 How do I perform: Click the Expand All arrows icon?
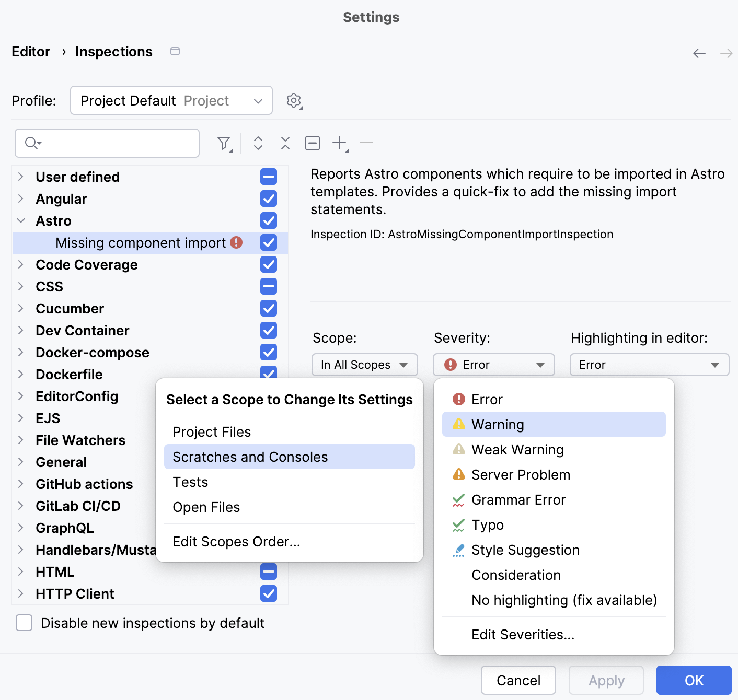[x=258, y=143]
